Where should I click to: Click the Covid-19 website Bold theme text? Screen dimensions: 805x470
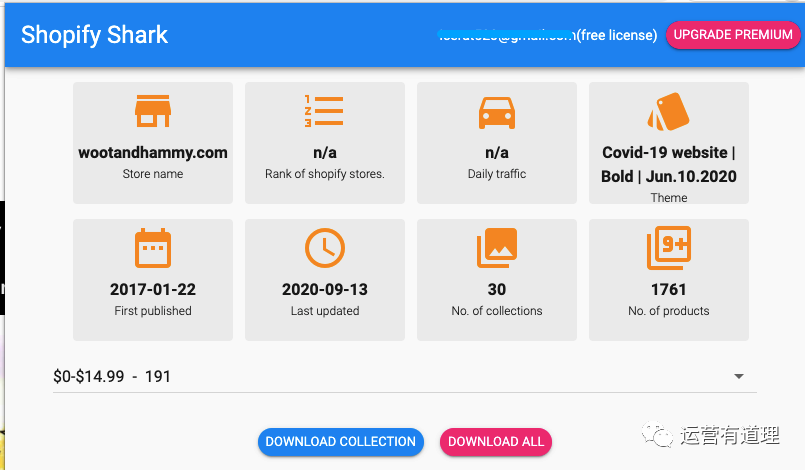point(669,164)
